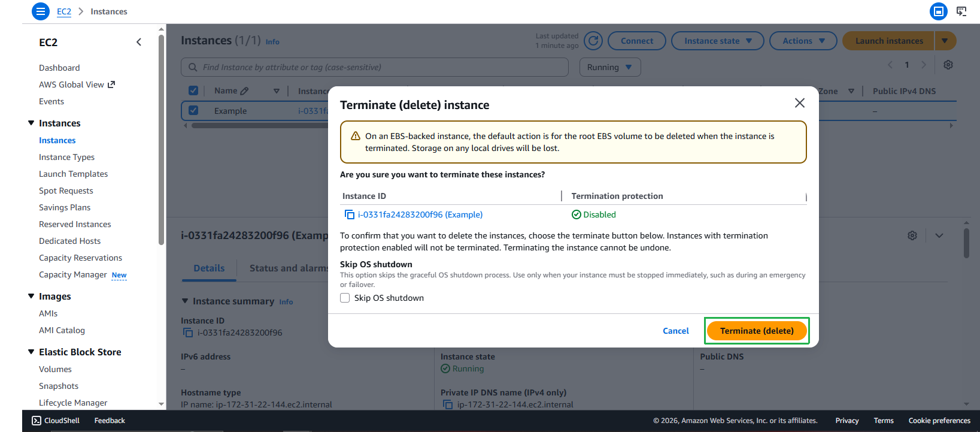Collapse the Instances section in sidebar
980x432 pixels.
(x=31, y=123)
